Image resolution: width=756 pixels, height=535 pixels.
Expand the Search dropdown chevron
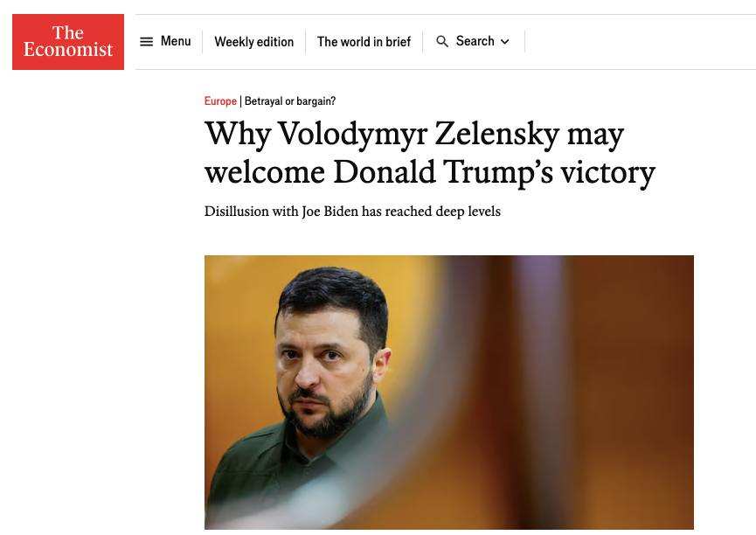(x=505, y=42)
